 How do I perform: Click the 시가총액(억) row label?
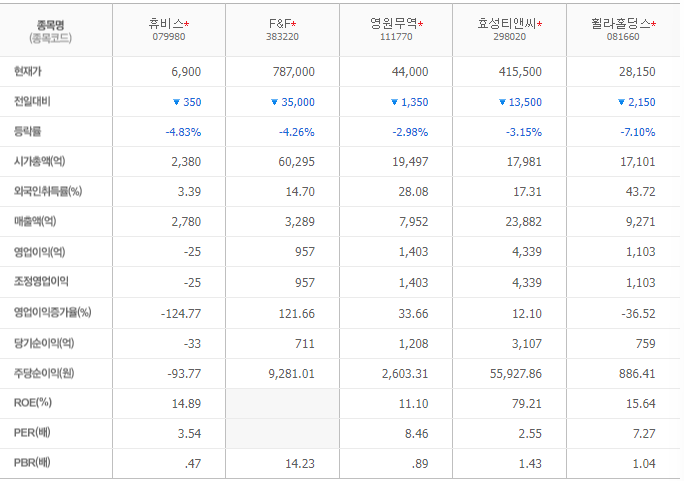pos(39,161)
